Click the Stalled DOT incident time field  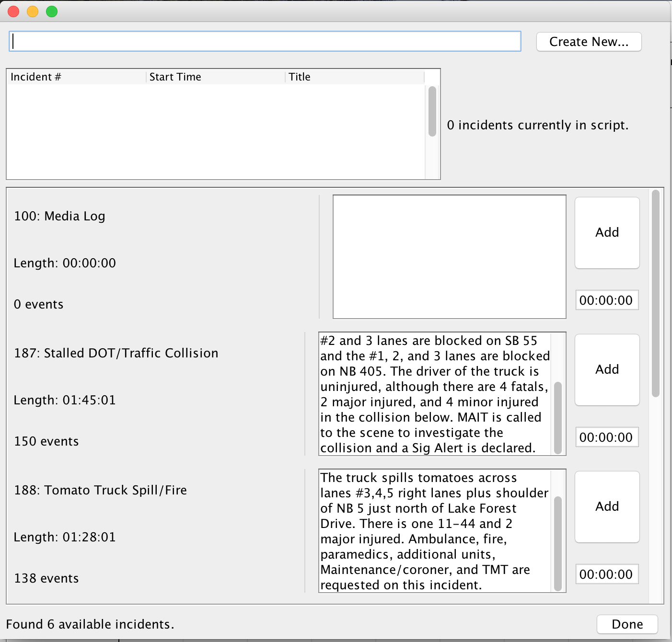[x=607, y=437]
